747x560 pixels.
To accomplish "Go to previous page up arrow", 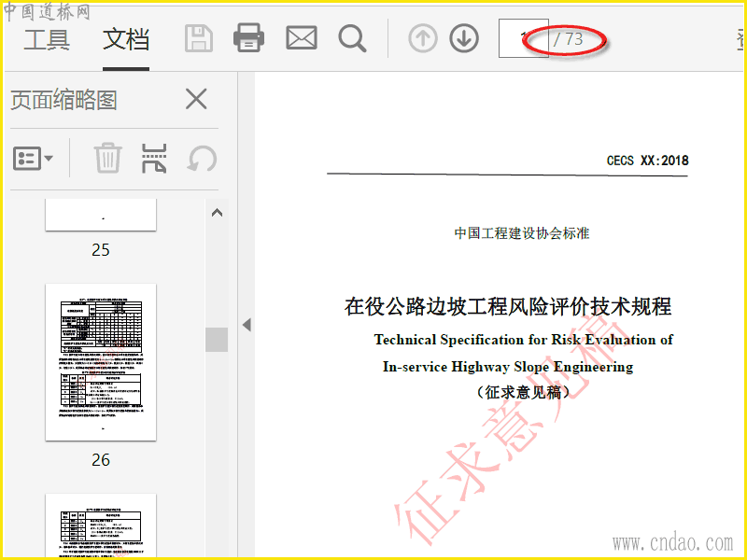I will tap(423, 38).
